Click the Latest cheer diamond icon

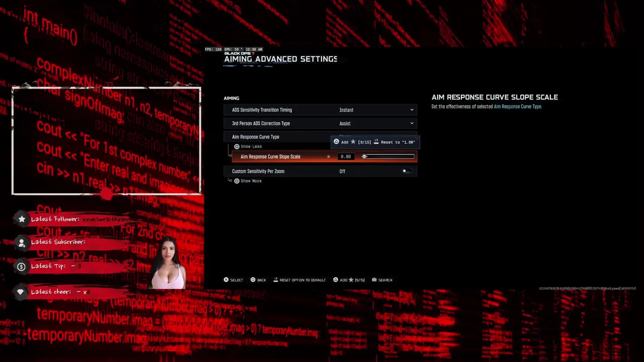click(21, 292)
